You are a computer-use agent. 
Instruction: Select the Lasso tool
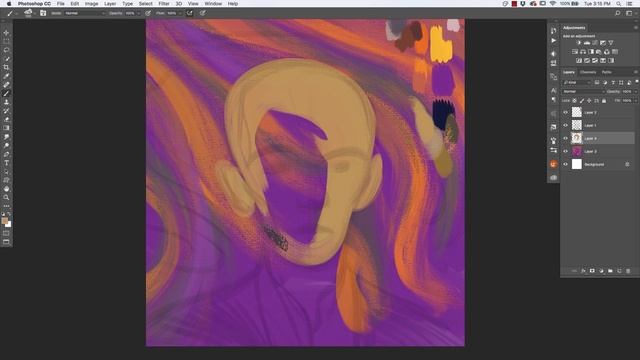[x=6, y=50]
